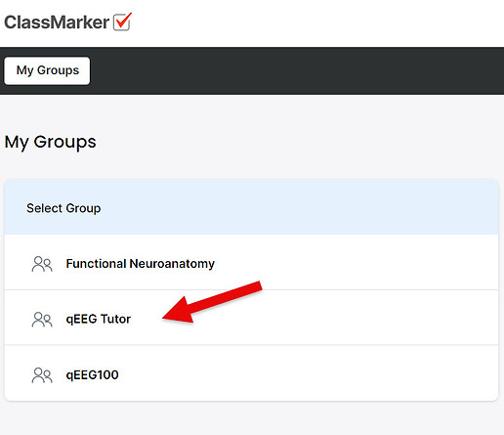Click the group icon beside Functional Neuroanatomy
Screen dimensions: 504x435
[x=42, y=264]
